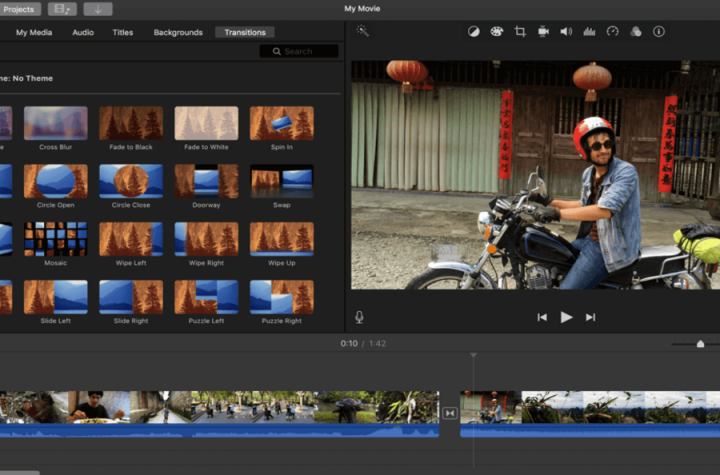Select the Wipe Left transition

[x=131, y=239]
